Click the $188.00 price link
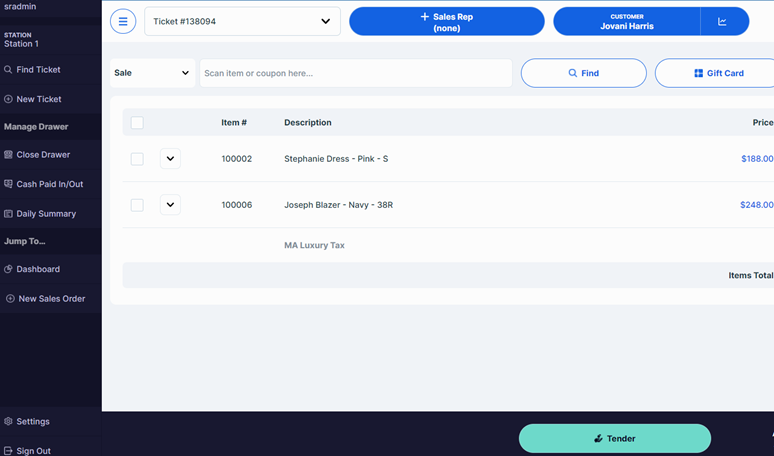This screenshot has width=774, height=456. pos(756,159)
